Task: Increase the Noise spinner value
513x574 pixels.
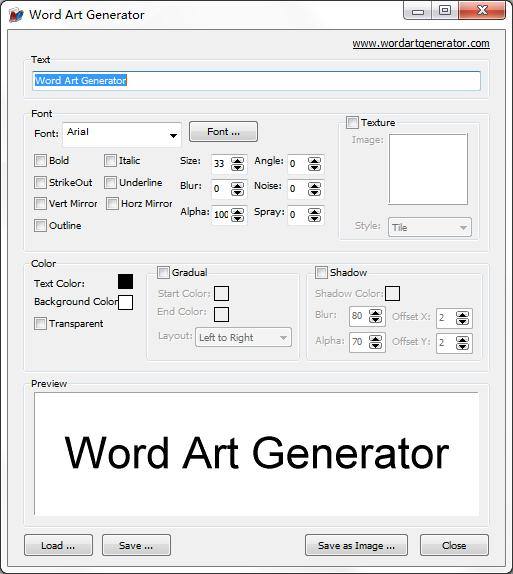Action: tap(314, 186)
